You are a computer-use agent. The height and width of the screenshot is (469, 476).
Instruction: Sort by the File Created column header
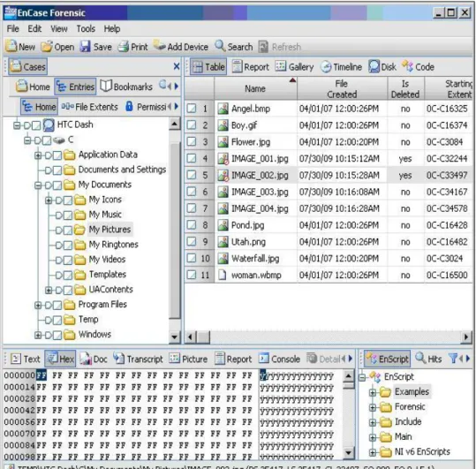click(x=342, y=88)
